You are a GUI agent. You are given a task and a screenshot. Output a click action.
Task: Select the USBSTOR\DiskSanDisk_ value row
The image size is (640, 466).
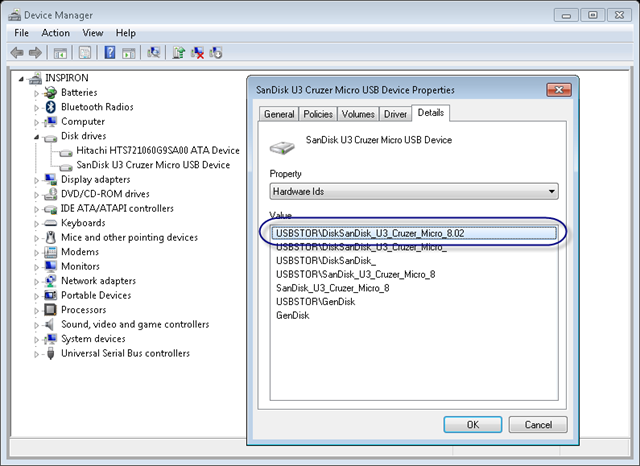tap(414, 261)
